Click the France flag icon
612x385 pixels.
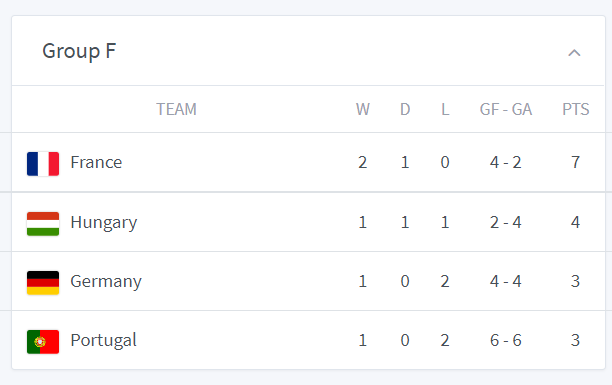[43, 164]
